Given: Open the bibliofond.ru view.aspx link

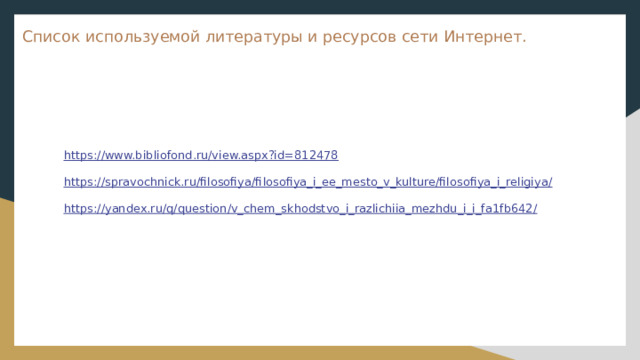Looking at the screenshot, I should pos(201,156).
